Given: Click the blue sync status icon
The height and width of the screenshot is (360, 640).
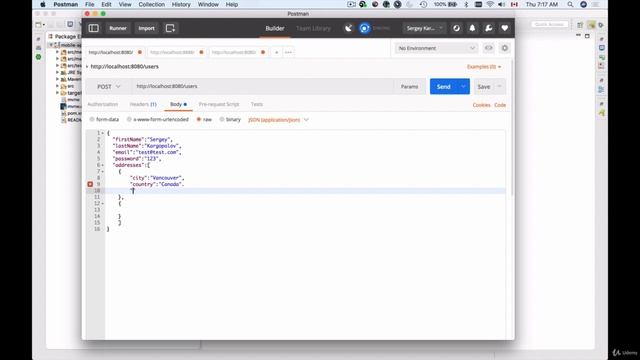Looking at the screenshot, I should coord(364,28).
